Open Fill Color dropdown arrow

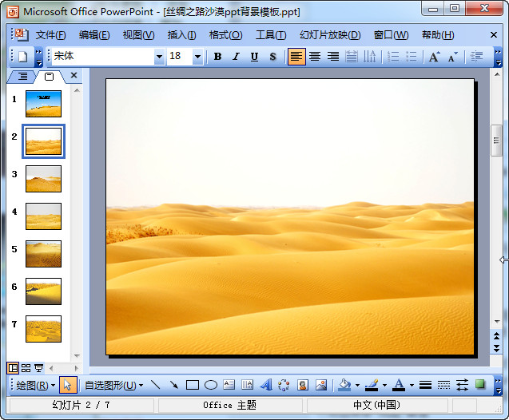(357, 386)
